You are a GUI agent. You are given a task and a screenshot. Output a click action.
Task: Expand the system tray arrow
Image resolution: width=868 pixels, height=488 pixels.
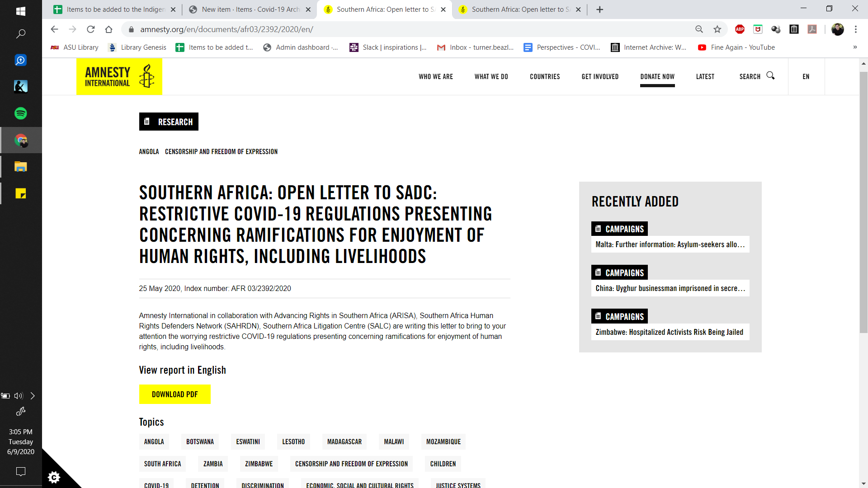[x=33, y=396]
